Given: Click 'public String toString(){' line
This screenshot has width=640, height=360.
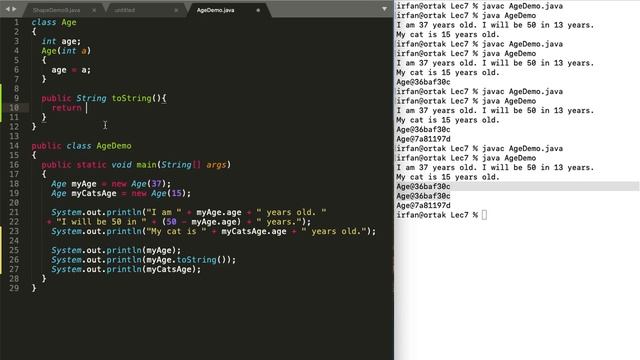Looking at the screenshot, I should (104, 98).
